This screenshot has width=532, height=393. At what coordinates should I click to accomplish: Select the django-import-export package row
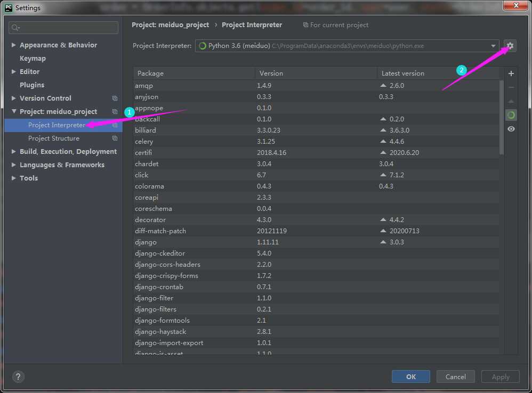point(316,342)
